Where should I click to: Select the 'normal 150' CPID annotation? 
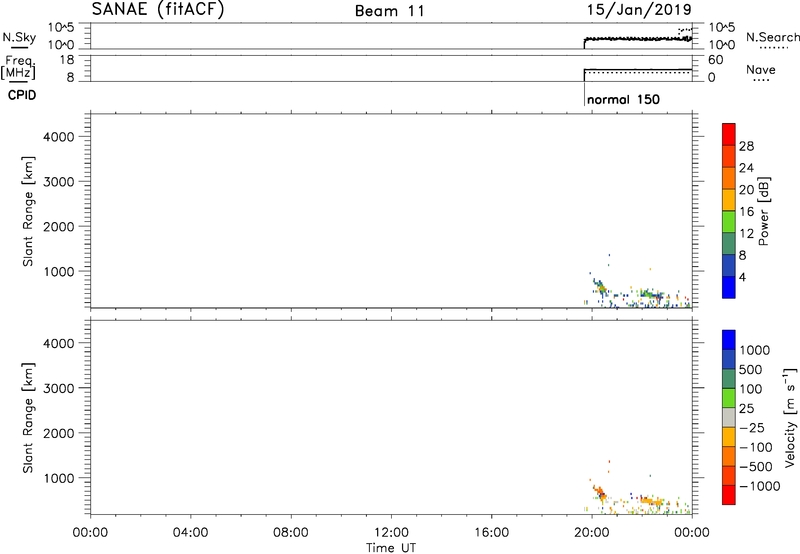pyautogui.click(x=623, y=99)
